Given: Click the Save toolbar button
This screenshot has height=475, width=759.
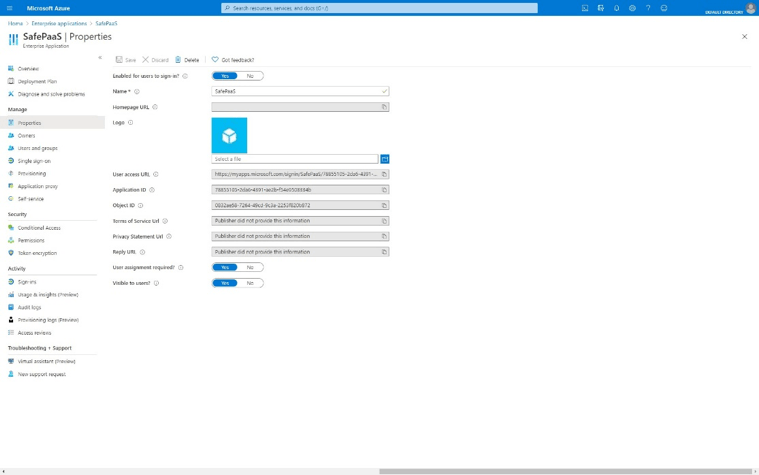Looking at the screenshot, I should (126, 60).
